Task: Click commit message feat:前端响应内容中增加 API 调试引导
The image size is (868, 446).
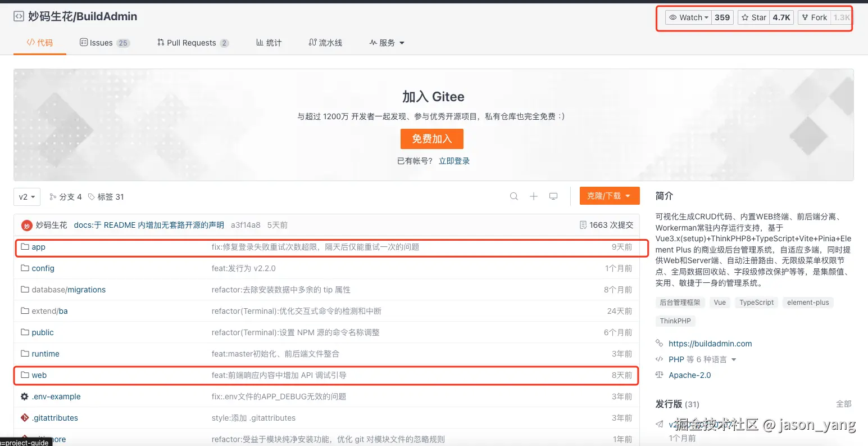Action: coord(279,375)
